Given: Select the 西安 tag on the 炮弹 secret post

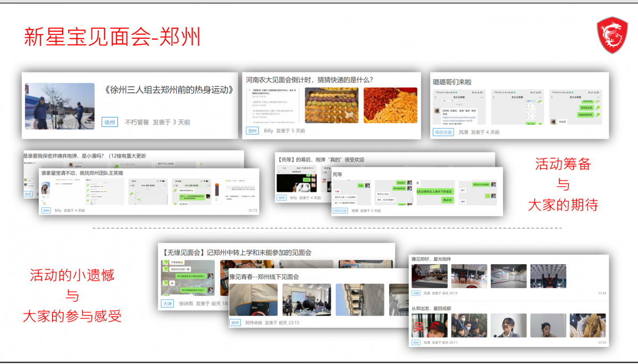Looking at the screenshot, I should 28,194.
